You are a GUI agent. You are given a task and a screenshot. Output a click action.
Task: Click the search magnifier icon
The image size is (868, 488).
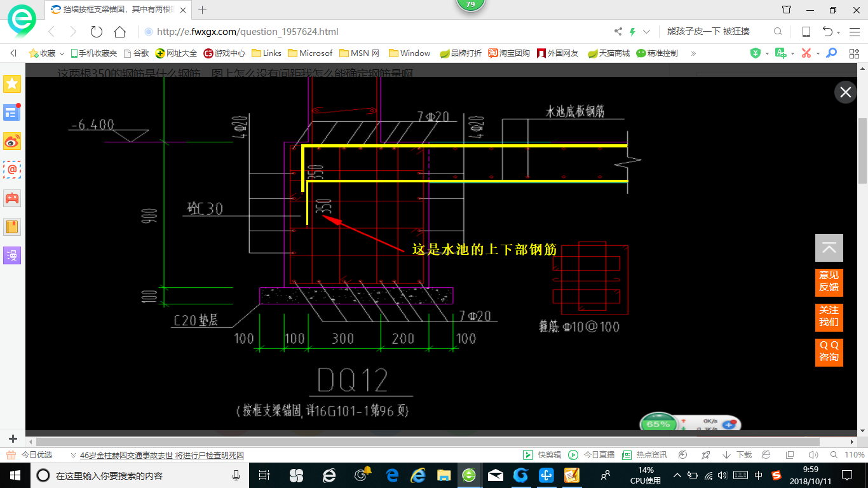[778, 32]
